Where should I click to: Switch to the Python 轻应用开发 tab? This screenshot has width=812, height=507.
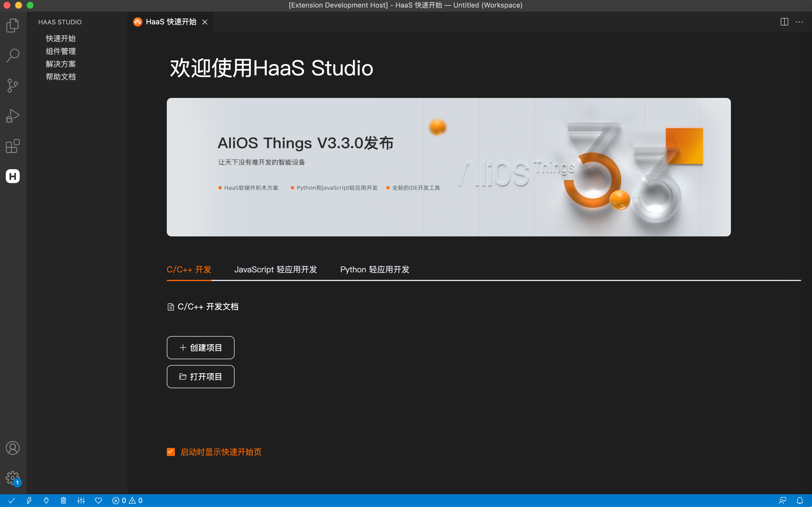[x=374, y=269]
